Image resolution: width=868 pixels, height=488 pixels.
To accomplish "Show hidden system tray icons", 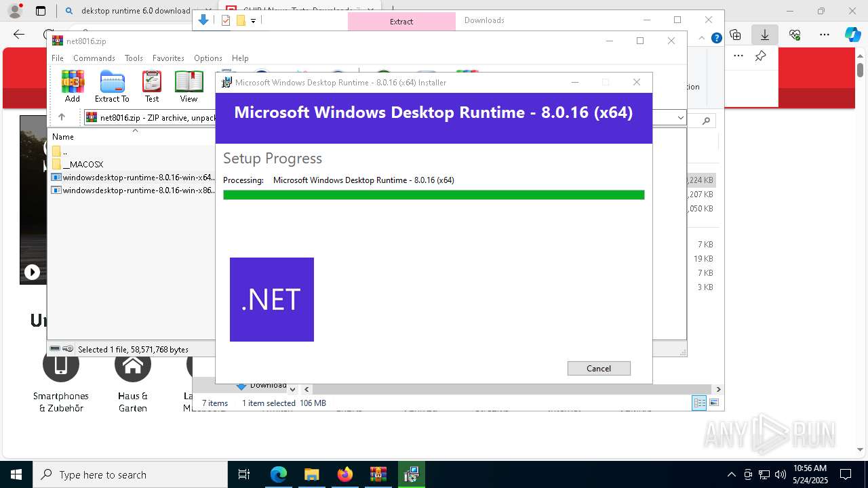I will (731, 474).
